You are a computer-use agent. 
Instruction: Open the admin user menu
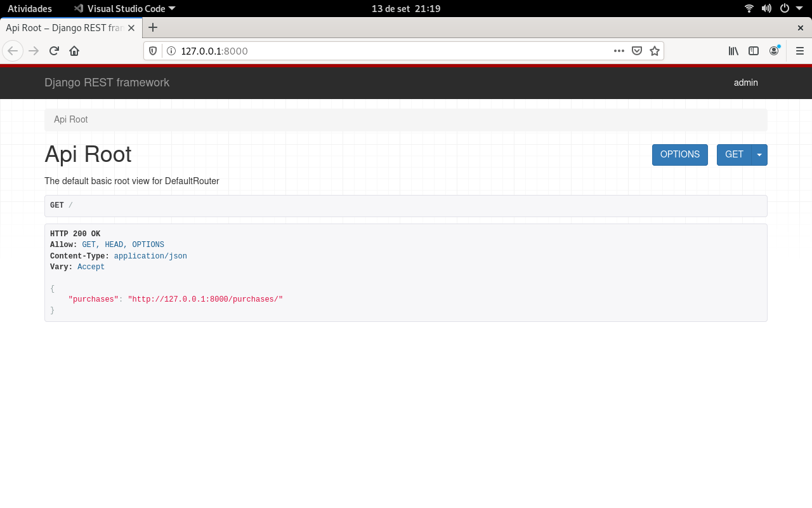746,83
